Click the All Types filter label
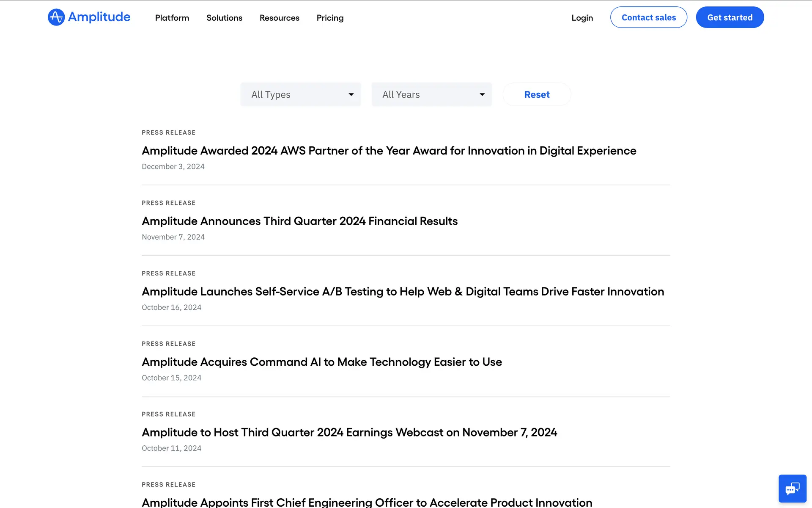 tap(271, 94)
